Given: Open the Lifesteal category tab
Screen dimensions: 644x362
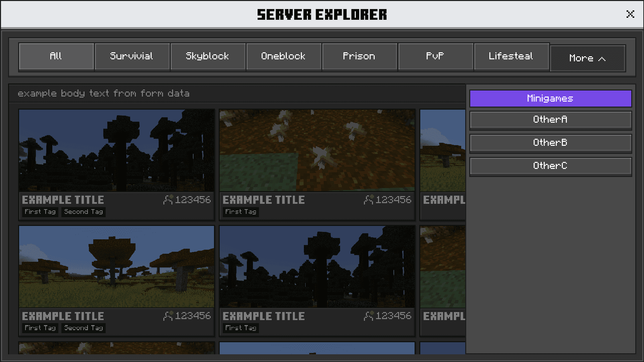Looking at the screenshot, I should (511, 56).
